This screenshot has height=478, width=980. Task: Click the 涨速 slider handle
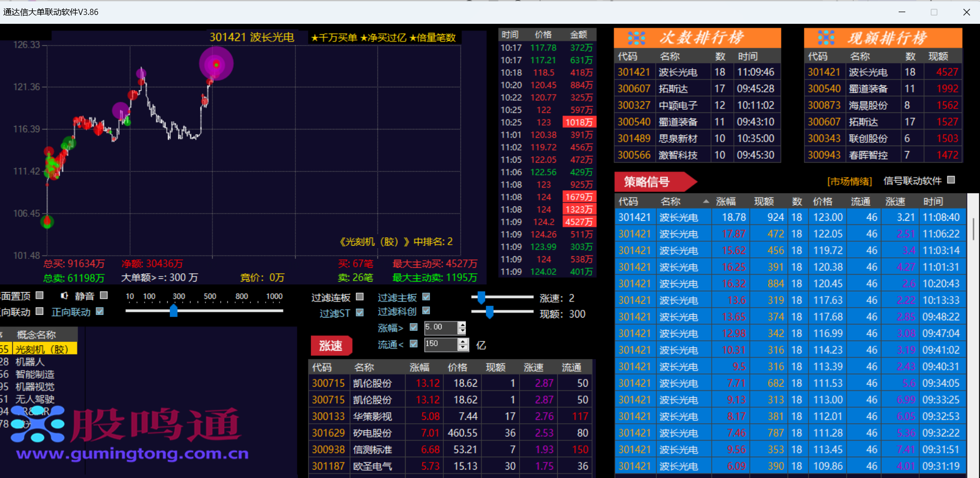tap(481, 298)
